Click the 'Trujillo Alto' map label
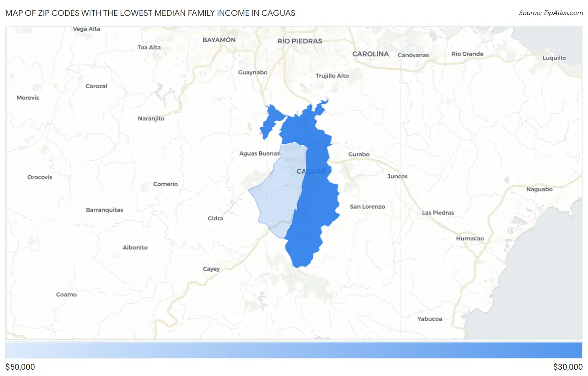 pyautogui.click(x=332, y=76)
